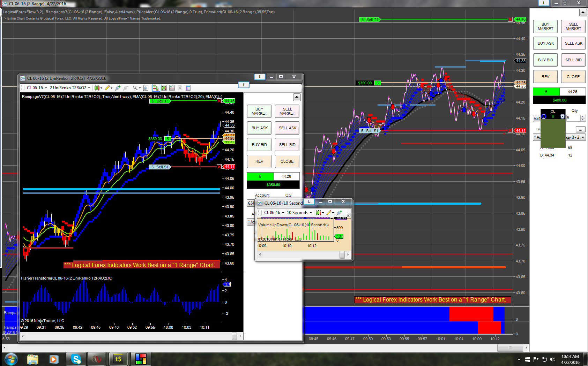Click the 10 Seconds chart horizontal scrollbar thumb

coord(342,255)
